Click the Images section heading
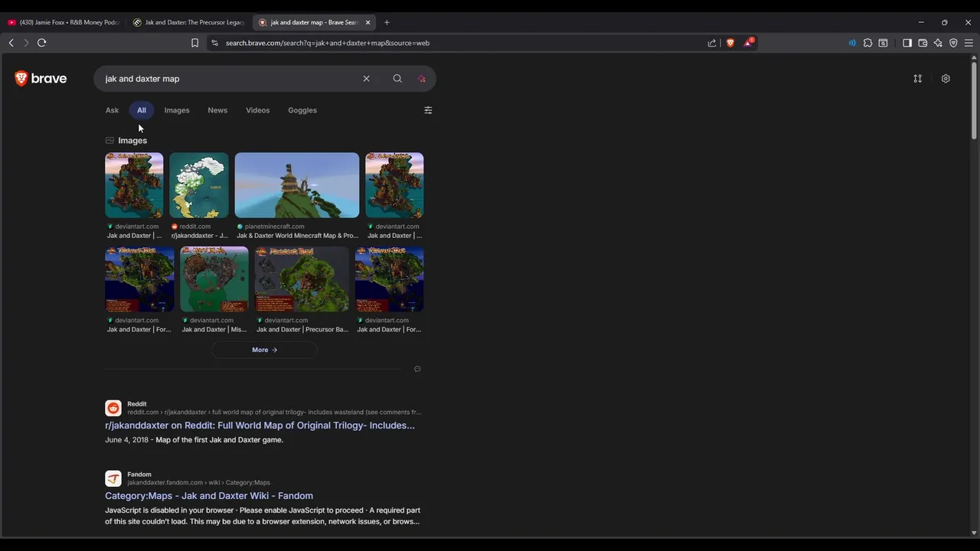980x551 pixels. pyautogui.click(x=132, y=141)
